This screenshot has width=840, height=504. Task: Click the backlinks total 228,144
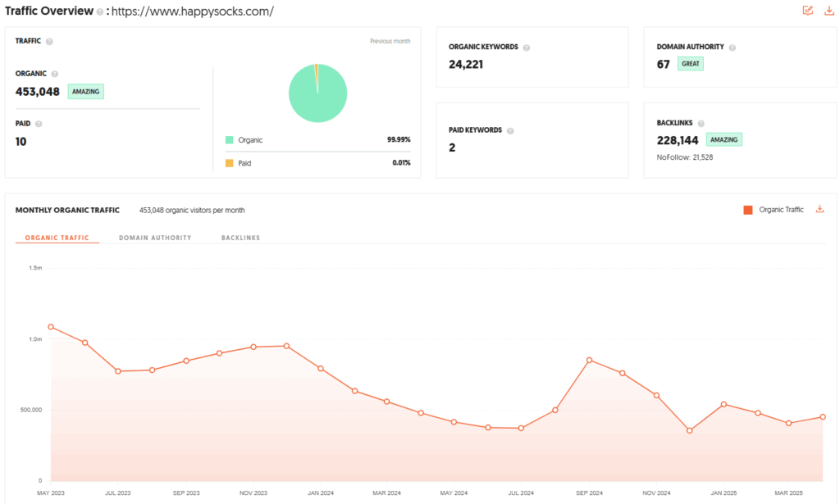pyautogui.click(x=678, y=140)
